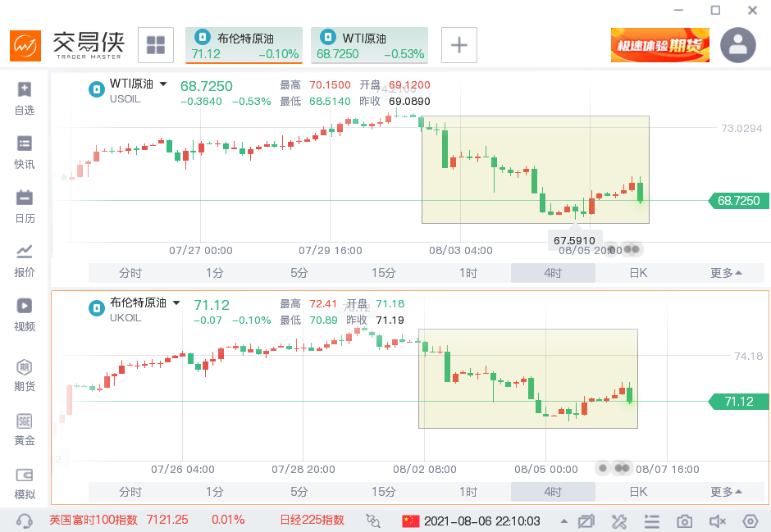Expand the 布伦特原油 symbol dropdown arrow
Viewport: 771px width, 532px height.
[x=176, y=303]
